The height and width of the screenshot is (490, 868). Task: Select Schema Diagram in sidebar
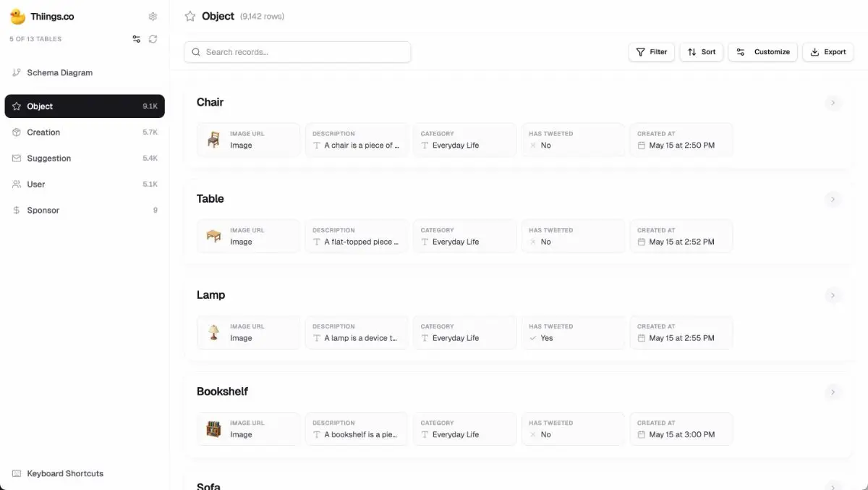59,73
